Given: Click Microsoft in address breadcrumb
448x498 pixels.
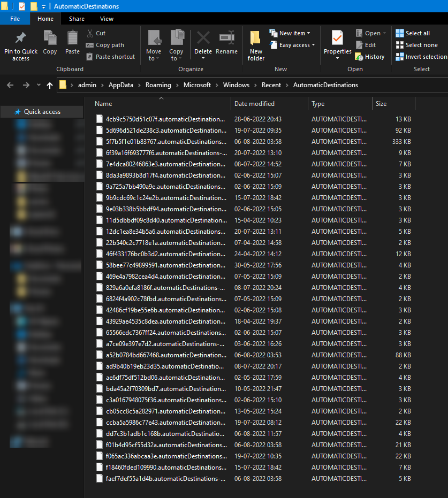Looking at the screenshot, I should pyautogui.click(x=197, y=85).
